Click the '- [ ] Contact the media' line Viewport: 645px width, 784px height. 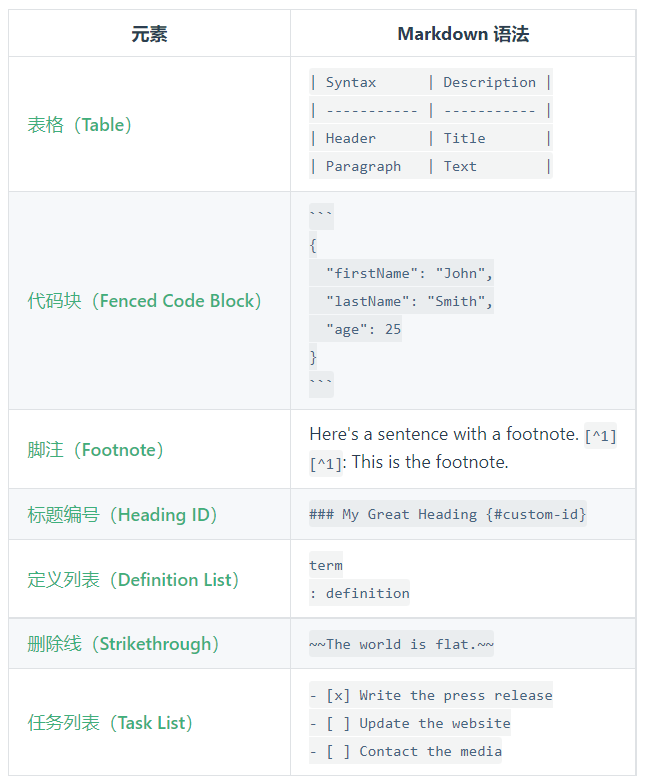405,751
